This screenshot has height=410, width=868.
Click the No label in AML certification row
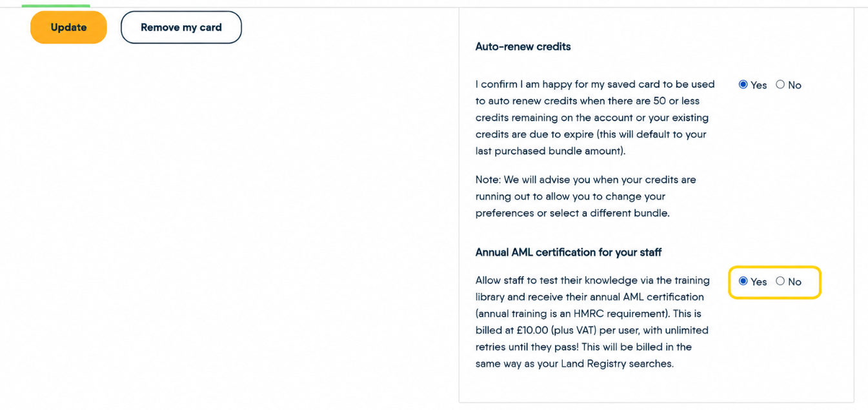click(x=794, y=282)
